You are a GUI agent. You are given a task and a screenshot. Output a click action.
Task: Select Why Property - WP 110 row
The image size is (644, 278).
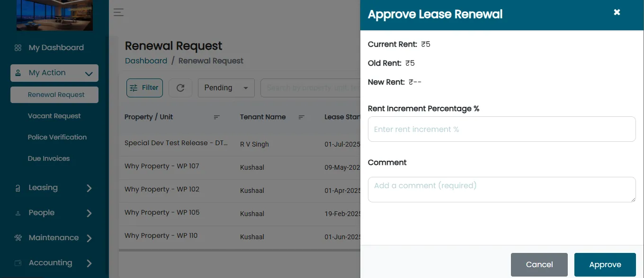240,236
